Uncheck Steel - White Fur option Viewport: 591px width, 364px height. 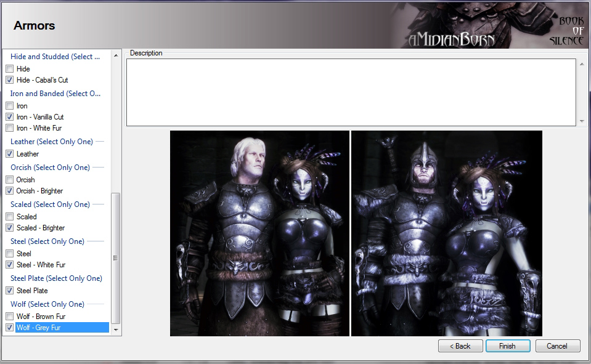(x=10, y=264)
